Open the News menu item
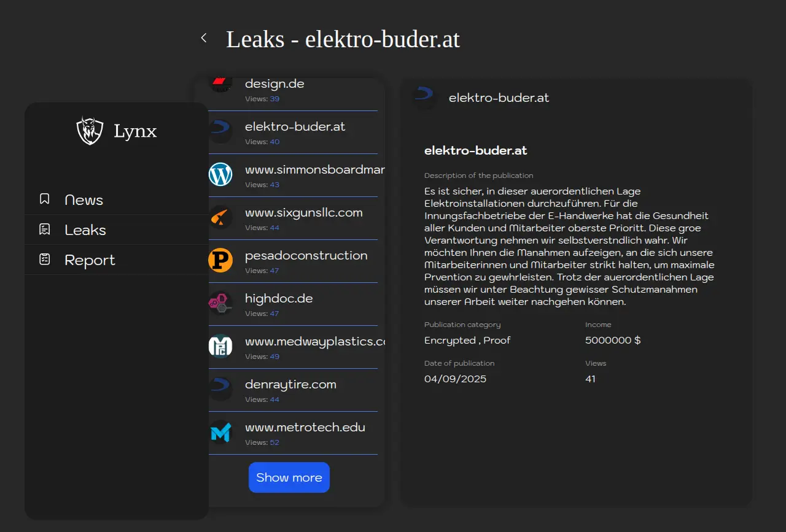Viewport: 786px width, 532px height. 84,200
